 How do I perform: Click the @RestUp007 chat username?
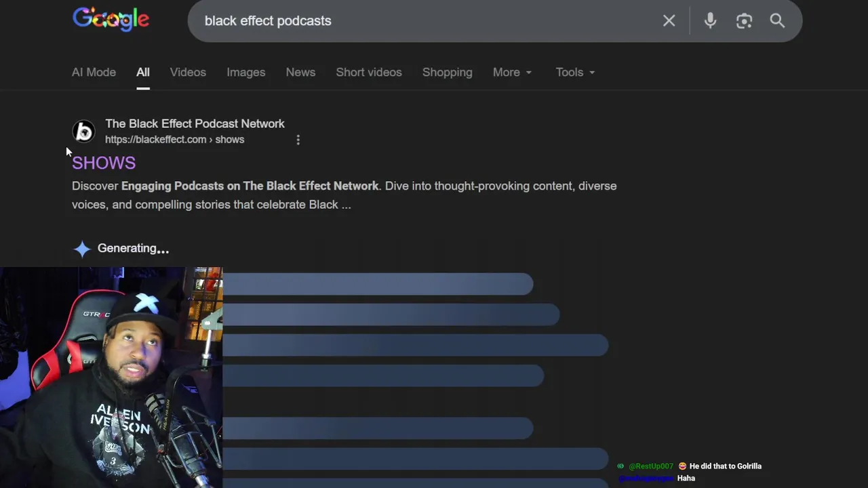(651, 466)
